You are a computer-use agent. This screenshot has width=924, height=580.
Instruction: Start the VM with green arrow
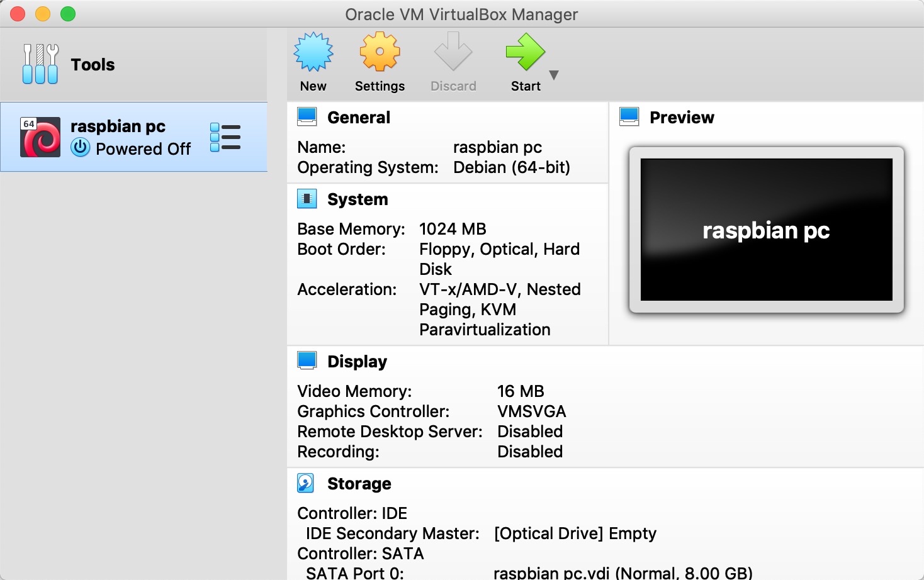526,52
